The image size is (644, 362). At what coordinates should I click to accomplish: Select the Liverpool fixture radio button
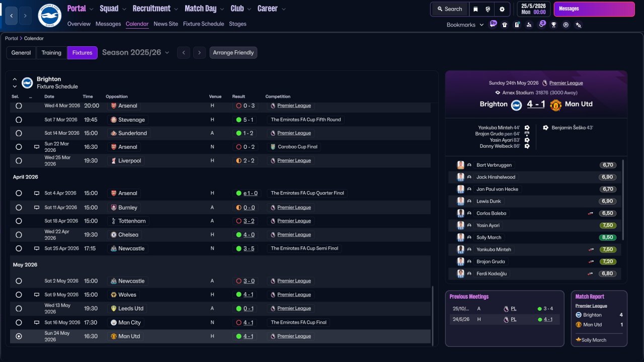coord(19,161)
